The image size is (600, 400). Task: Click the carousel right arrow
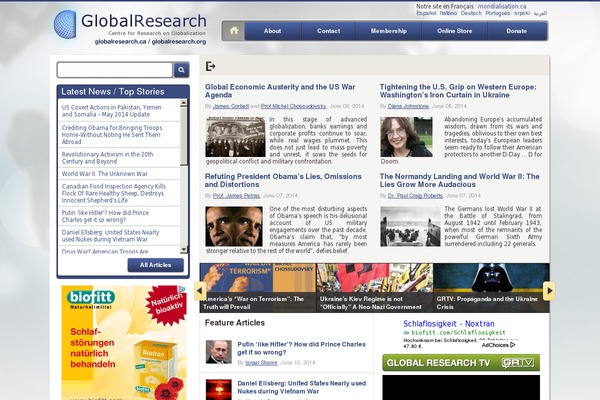click(x=549, y=291)
